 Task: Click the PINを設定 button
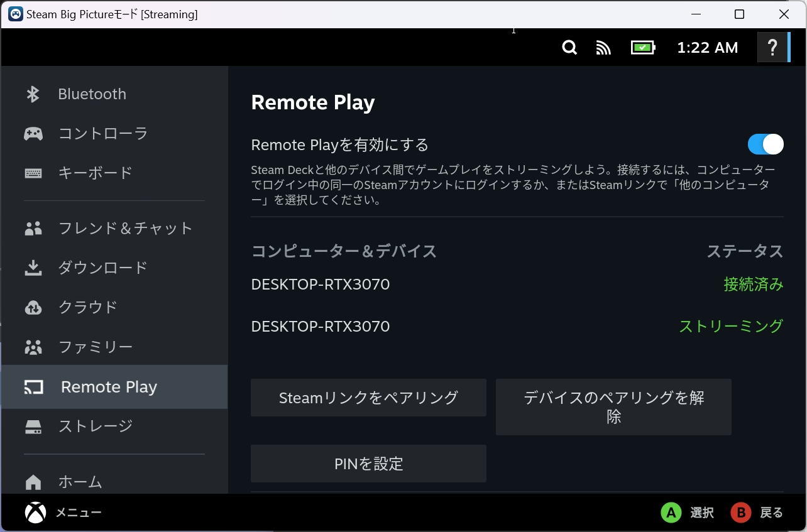pos(368,464)
